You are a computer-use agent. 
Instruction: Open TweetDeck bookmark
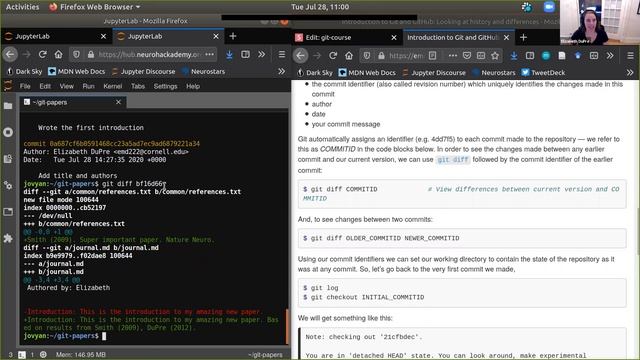point(543,72)
